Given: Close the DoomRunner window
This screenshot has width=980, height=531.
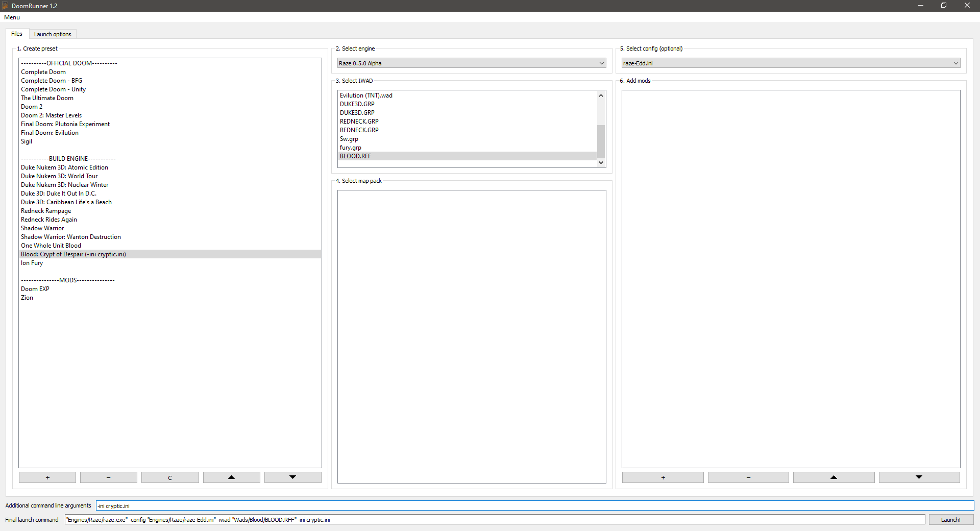Looking at the screenshot, I should 967,6.
